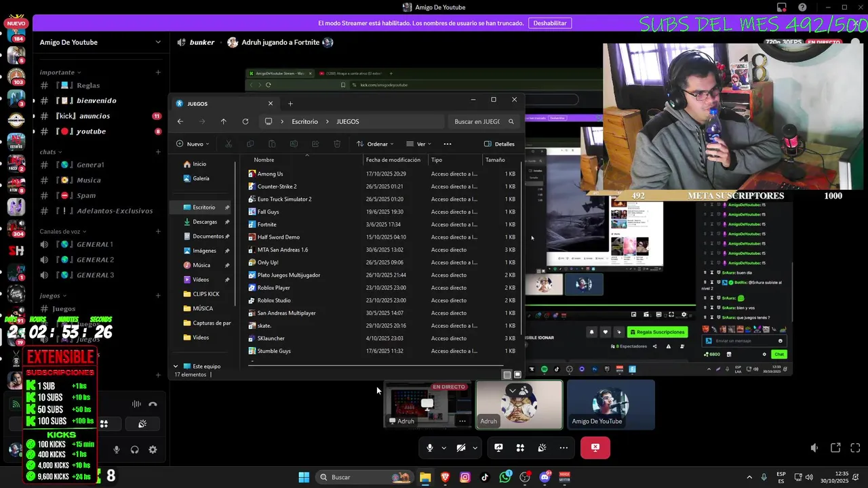Open WhatsApp from the taskbar
Image resolution: width=868 pixels, height=488 pixels.
(505, 477)
